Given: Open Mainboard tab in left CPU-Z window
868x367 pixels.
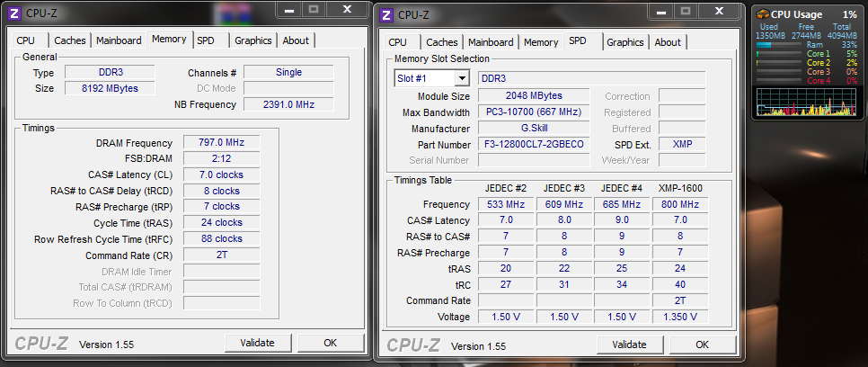Looking at the screenshot, I should point(119,40).
